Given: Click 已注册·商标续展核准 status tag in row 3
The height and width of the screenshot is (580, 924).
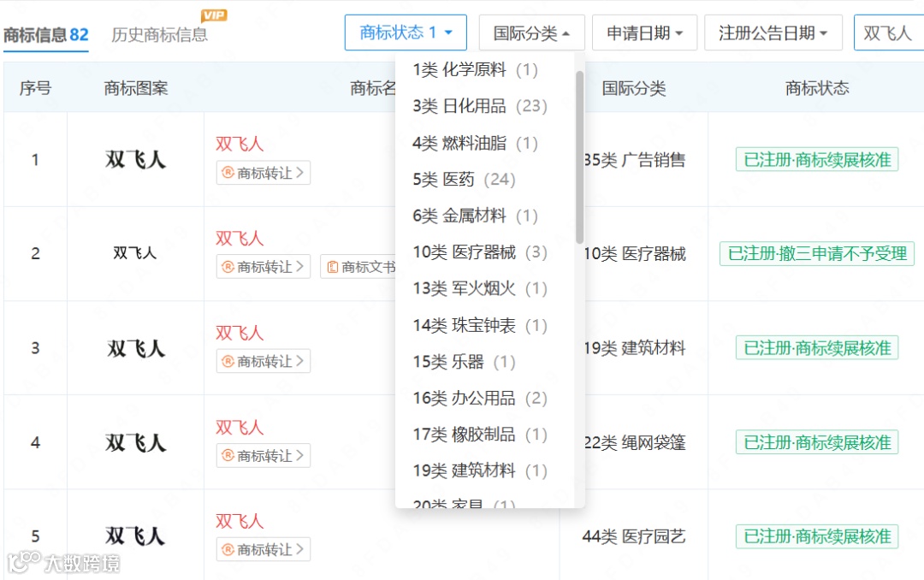Looking at the screenshot, I should pos(817,348).
